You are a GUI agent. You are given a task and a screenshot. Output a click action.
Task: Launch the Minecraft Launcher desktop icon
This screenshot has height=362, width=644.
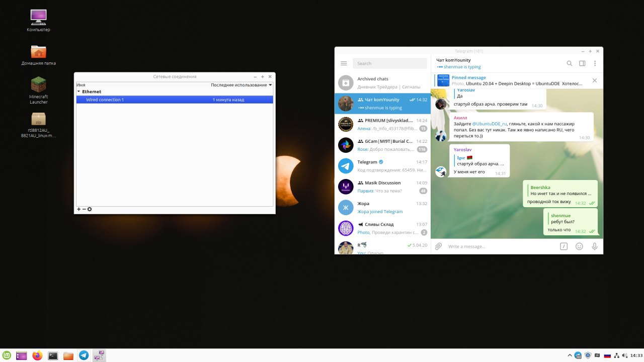pos(38,90)
